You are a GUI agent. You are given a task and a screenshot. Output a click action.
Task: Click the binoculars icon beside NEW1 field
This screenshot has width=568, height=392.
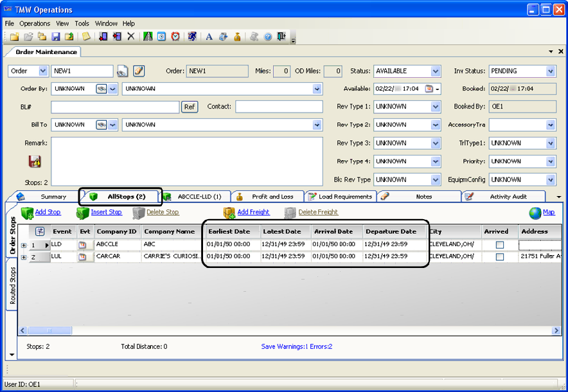(x=123, y=71)
